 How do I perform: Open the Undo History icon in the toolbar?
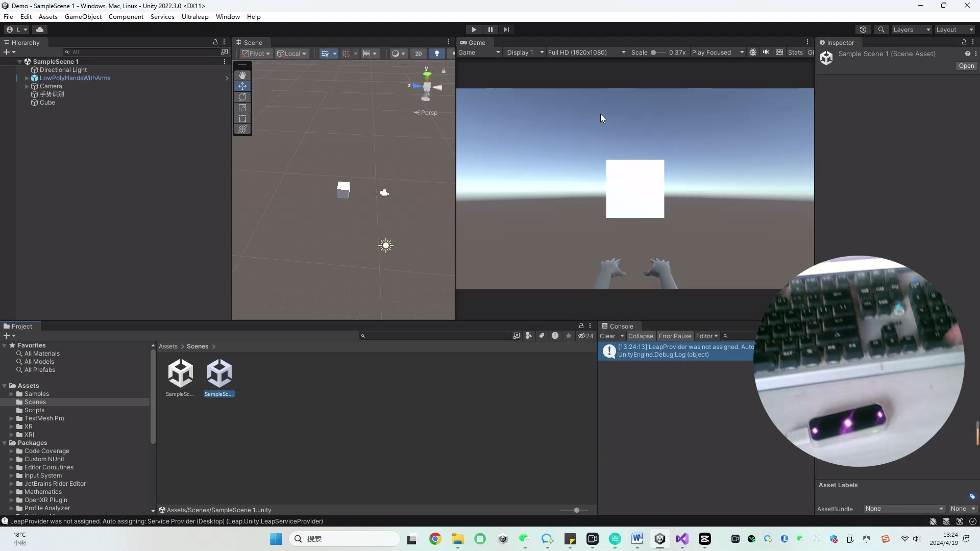point(863,30)
